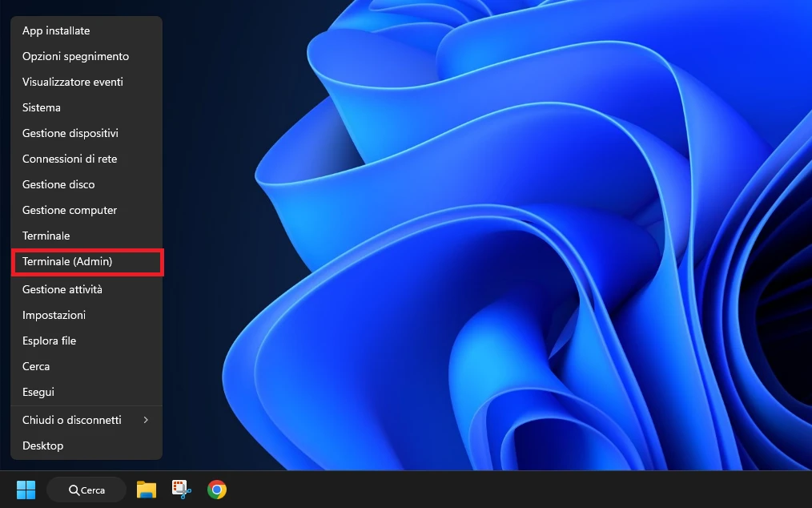Choose Sistema in the context menu
The width and height of the screenshot is (812, 508).
pos(86,107)
